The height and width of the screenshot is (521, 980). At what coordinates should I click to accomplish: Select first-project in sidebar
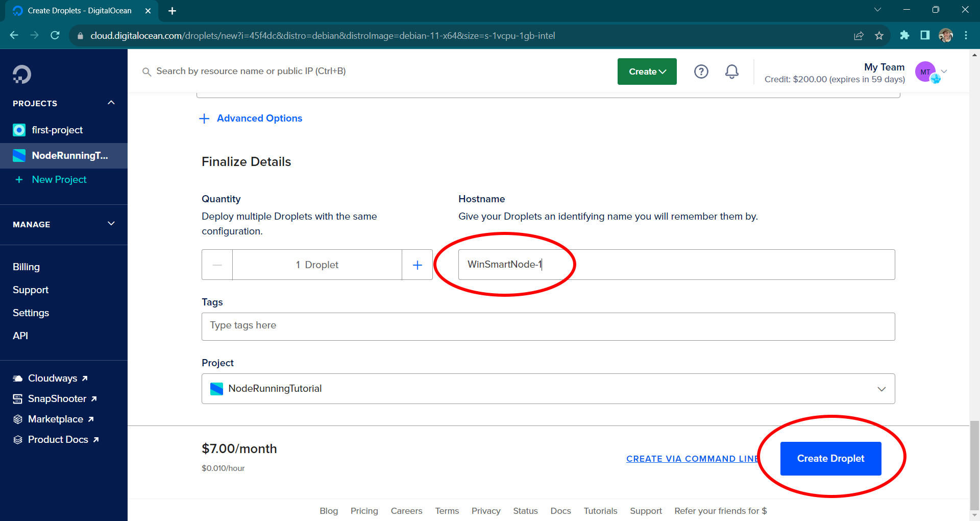[x=57, y=130]
